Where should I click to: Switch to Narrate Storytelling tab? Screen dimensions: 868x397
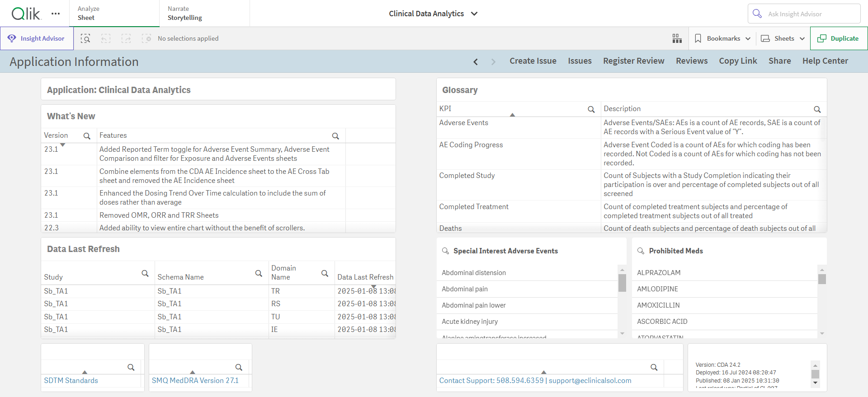[204, 14]
